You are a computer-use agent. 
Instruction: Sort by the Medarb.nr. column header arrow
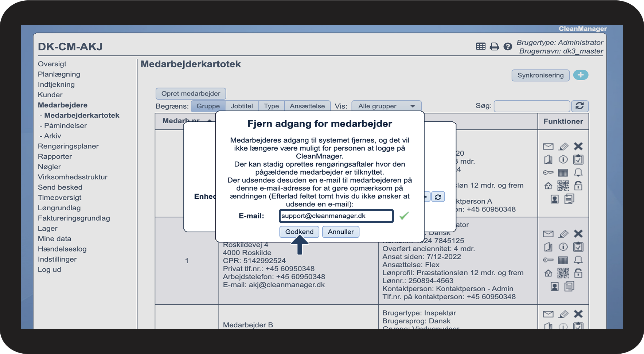210,121
